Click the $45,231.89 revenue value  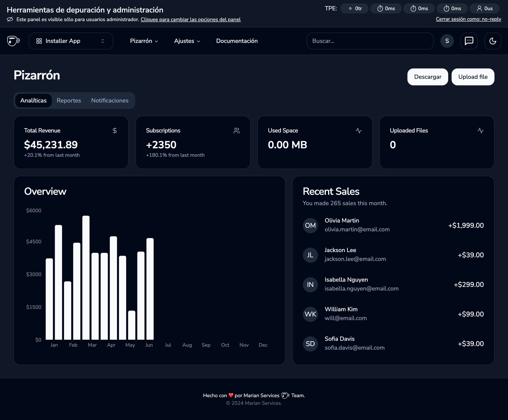tap(51, 145)
